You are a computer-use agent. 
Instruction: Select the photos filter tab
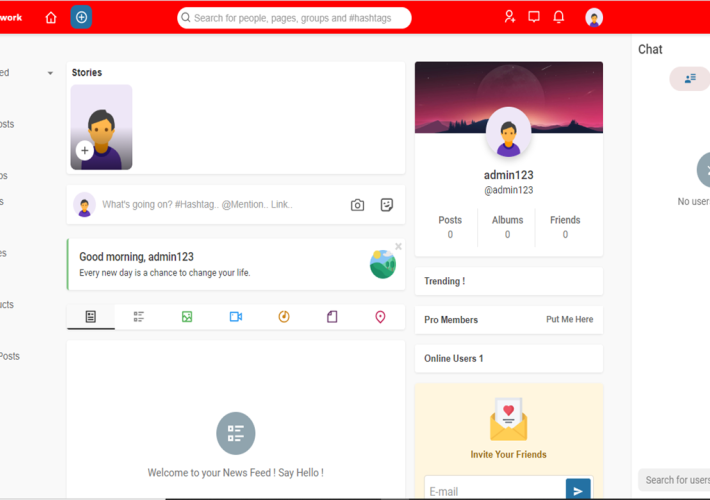pos(187,317)
